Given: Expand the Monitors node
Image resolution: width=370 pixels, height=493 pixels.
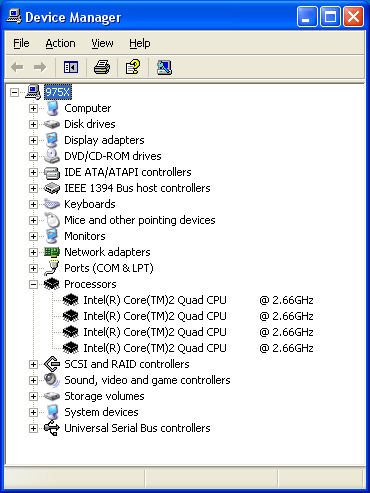Looking at the screenshot, I should click(33, 236).
